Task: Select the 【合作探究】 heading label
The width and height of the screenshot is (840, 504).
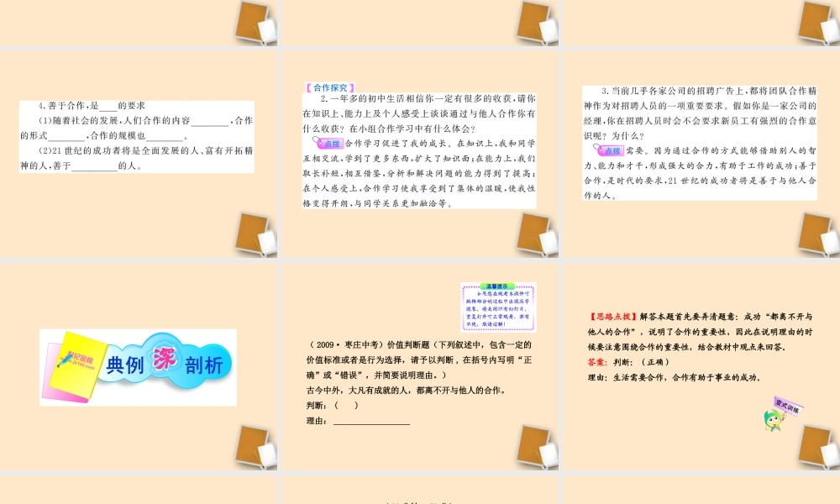Action: (330, 88)
